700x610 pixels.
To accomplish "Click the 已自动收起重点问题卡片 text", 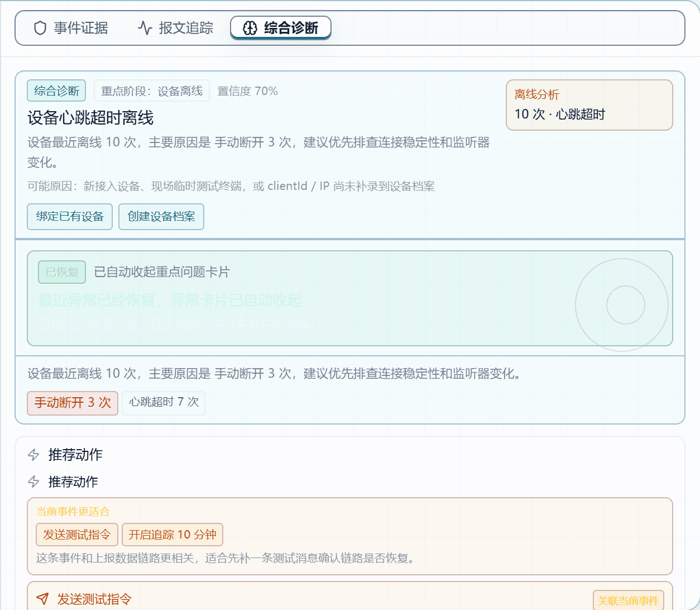I will pyautogui.click(x=162, y=272).
